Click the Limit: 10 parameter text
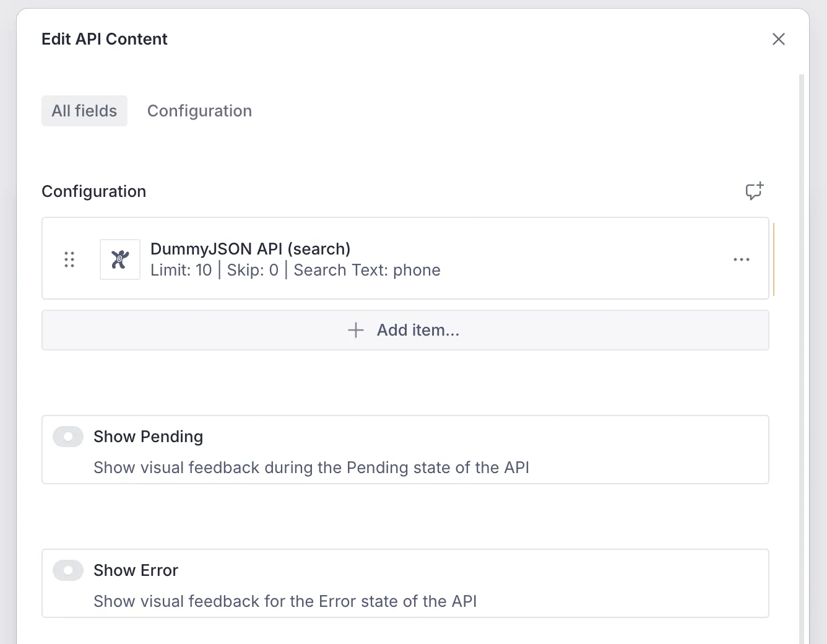The image size is (827, 644). click(181, 270)
